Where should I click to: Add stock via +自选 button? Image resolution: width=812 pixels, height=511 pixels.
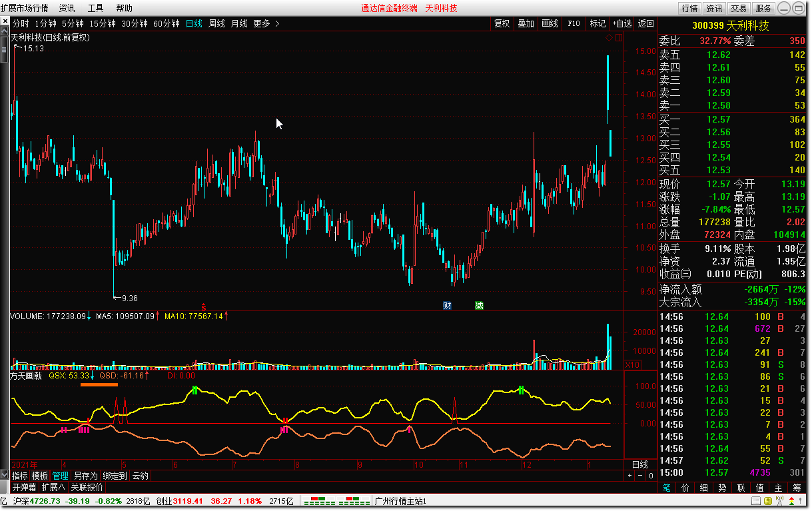621,23
